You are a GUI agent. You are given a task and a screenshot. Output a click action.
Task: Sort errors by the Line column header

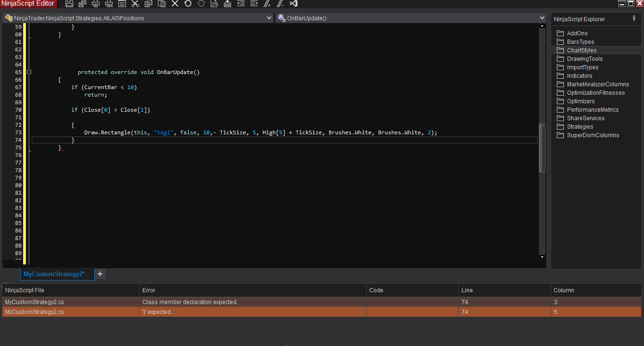click(x=504, y=290)
